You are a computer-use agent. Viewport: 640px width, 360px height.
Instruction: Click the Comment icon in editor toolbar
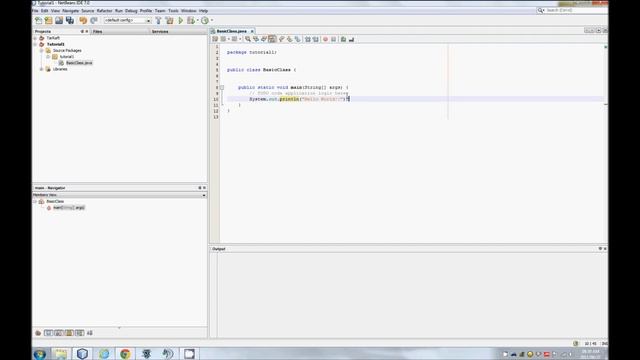click(343, 39)
